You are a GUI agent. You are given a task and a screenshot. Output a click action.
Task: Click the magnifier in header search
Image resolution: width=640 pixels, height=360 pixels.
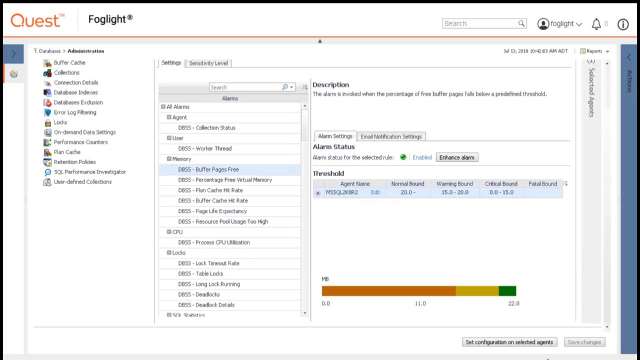521,23
